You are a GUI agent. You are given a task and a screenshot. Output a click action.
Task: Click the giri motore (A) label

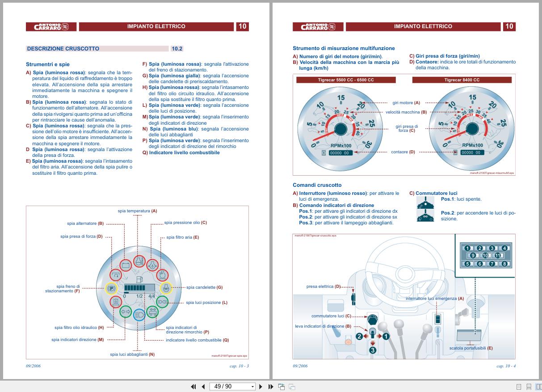coord(406,103)
